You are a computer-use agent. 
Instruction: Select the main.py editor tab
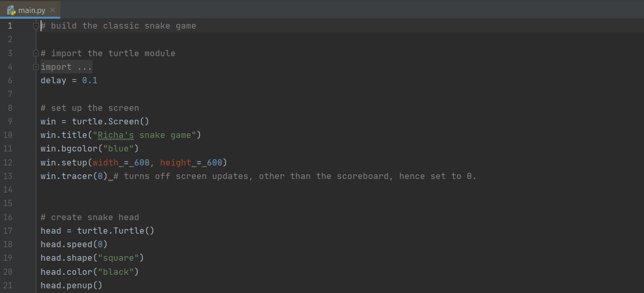pyautogui.click(x=30, y=10)
